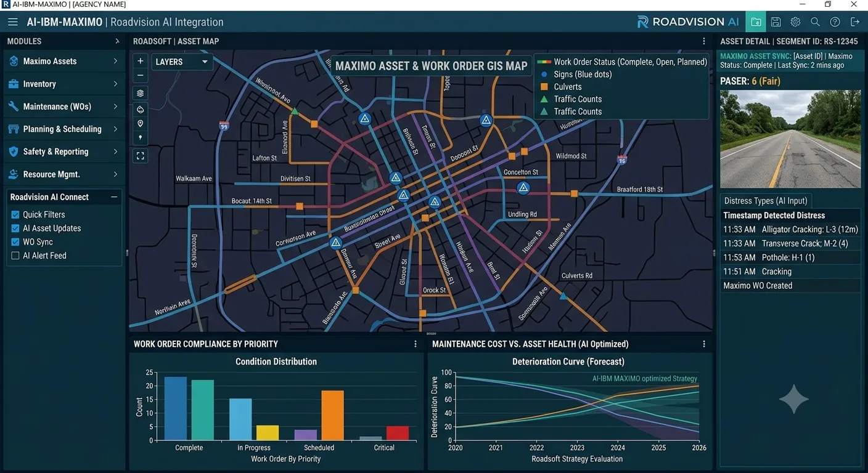The height and width of the screenshot is (473, 868).
Task: Open Planning & Scheduling module
Action: 64,129
